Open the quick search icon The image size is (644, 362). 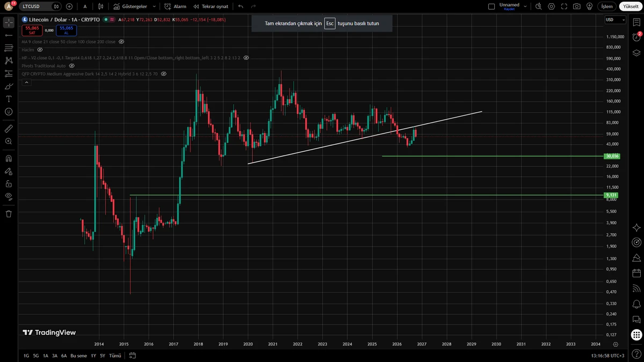tap(538, 6)
